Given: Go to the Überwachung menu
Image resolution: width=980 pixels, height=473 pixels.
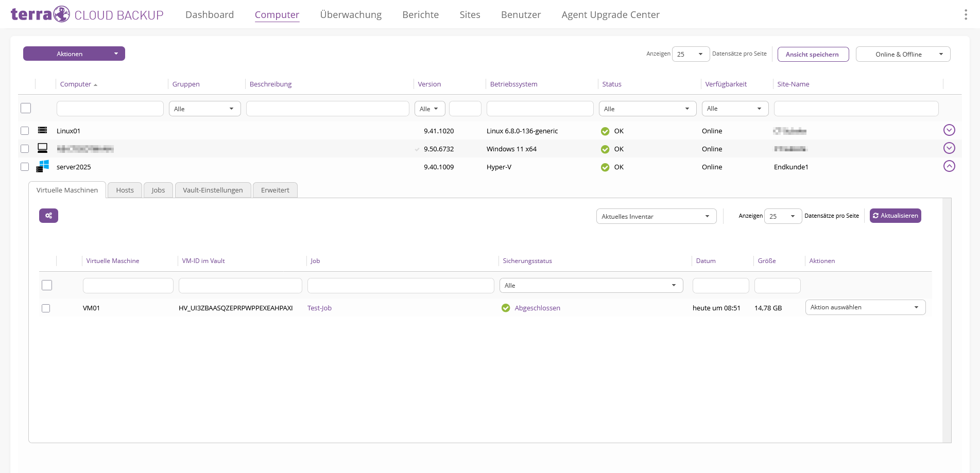Looking at the screenshot, I should 351,15.
